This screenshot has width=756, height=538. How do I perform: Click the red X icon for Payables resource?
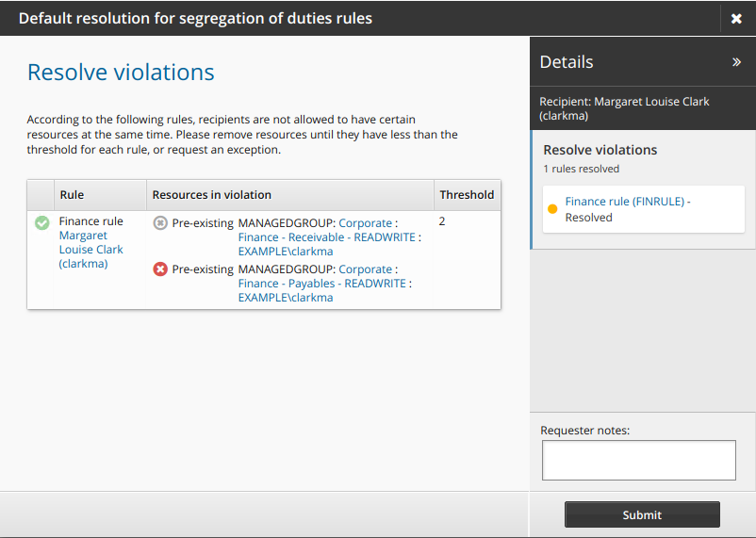160,269
